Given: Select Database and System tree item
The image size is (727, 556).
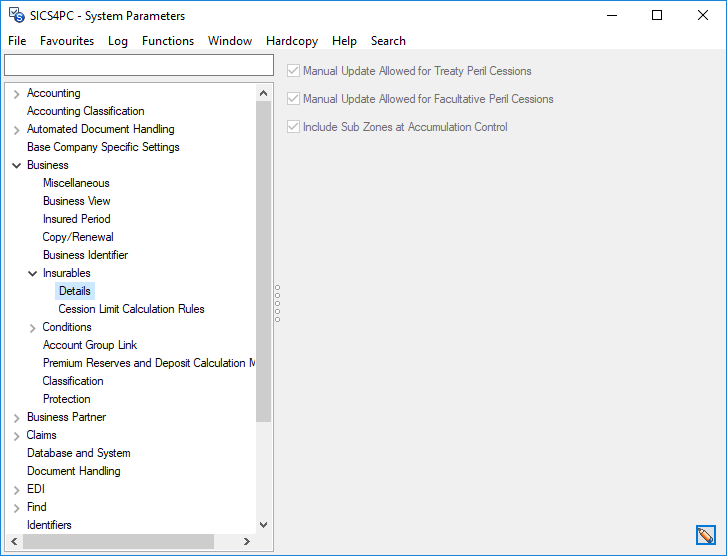Looking at the screenshot, I should [79, 453].
